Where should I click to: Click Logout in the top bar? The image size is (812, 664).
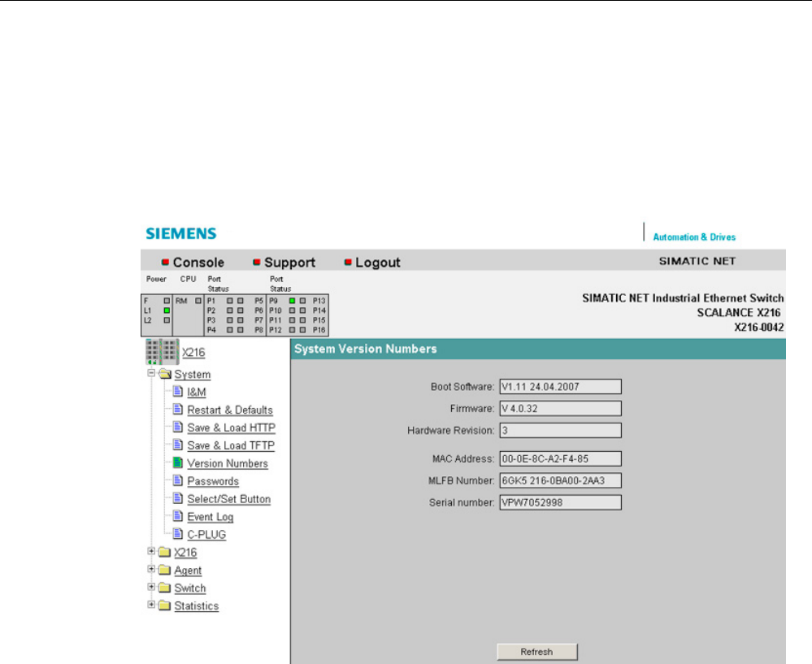377,263
